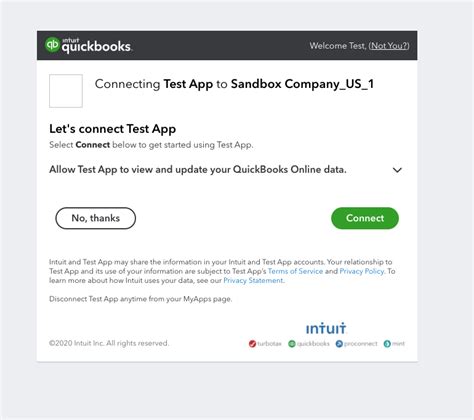Click the blue Intuit logo in footer
The height and width of the screenshot is (420, 474).
(326, 328)
